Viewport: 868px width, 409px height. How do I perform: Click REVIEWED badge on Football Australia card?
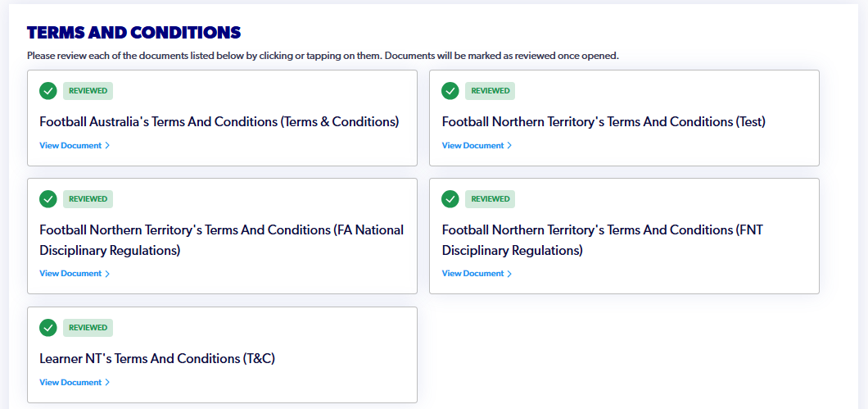click(x=88, y=91)
